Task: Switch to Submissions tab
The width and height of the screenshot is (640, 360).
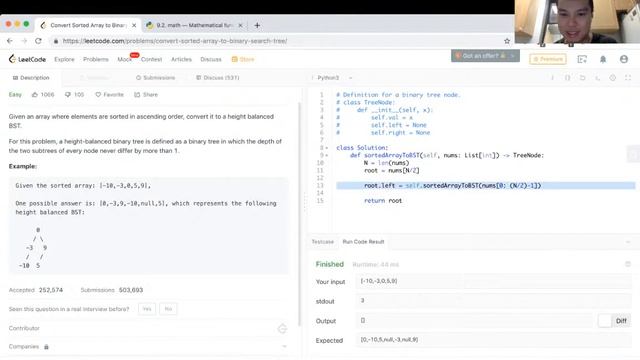Action: [x=156, y=78]
